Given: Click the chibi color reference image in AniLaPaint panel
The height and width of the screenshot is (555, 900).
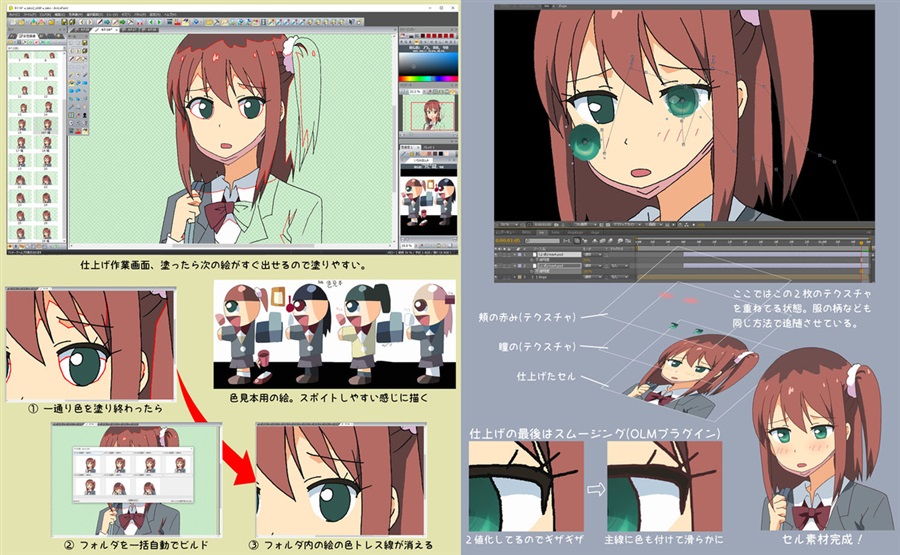Looking at the screenshot, I should (x=429, y=203).
